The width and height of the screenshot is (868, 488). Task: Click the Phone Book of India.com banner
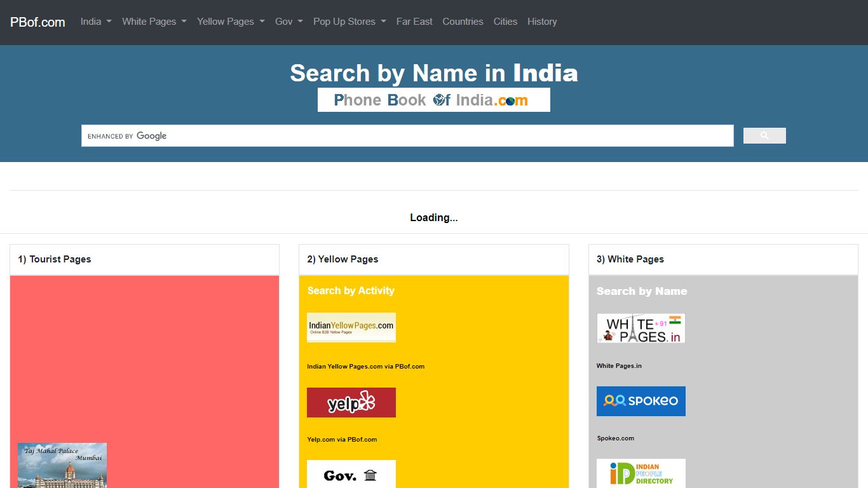coord(434,100)
